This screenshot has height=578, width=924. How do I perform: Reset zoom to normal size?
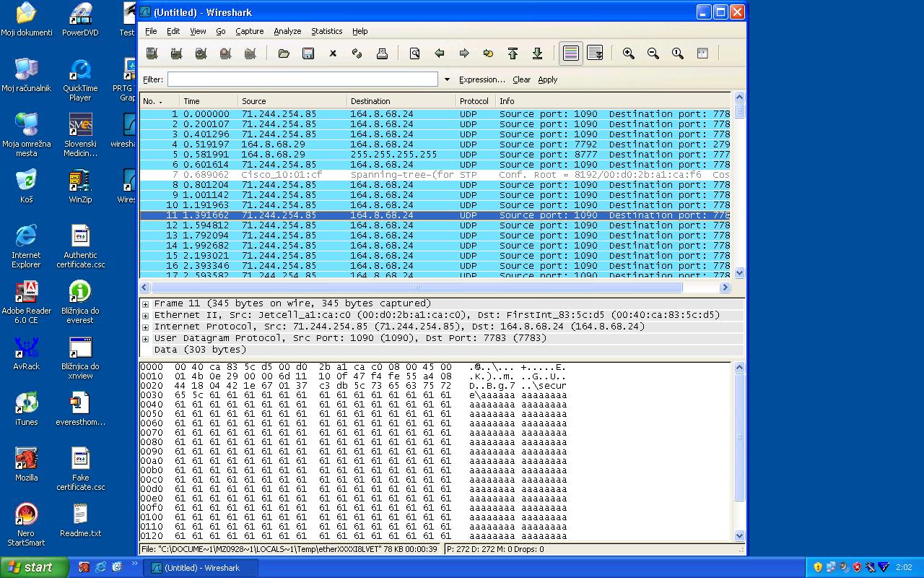[678, 53]
